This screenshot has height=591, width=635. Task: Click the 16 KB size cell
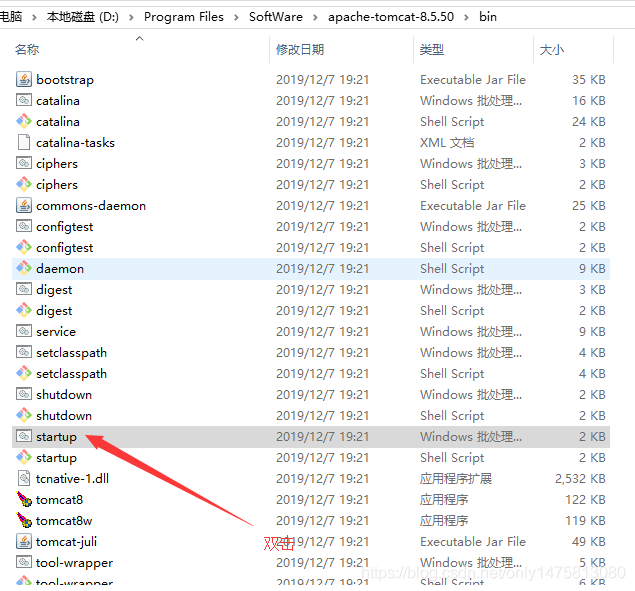(x=588, y=101)
